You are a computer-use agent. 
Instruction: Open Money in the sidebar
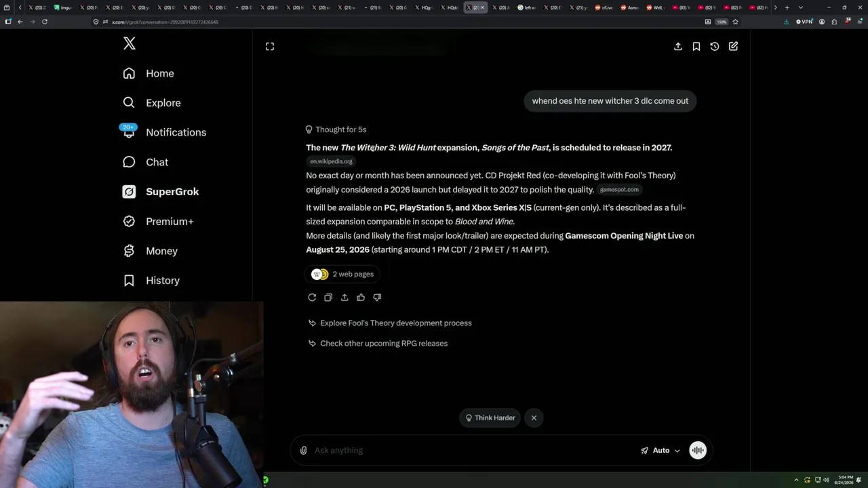[150, 251]
